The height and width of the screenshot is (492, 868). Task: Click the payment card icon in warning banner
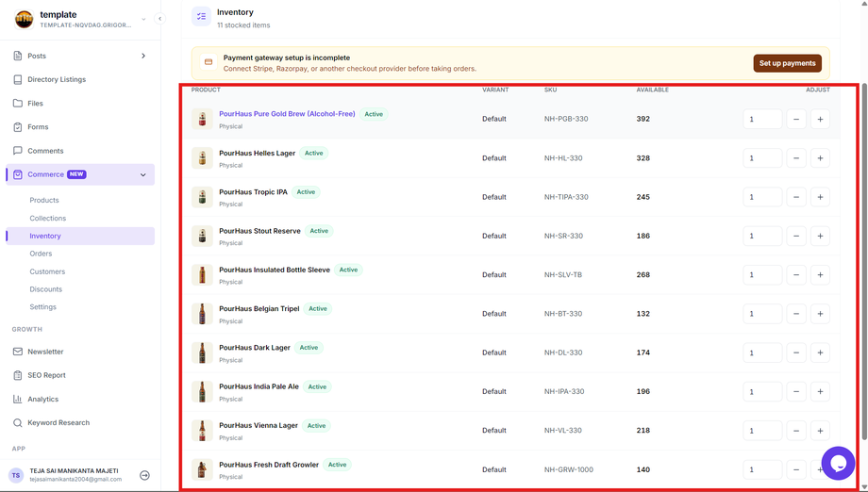coord(209,62)
